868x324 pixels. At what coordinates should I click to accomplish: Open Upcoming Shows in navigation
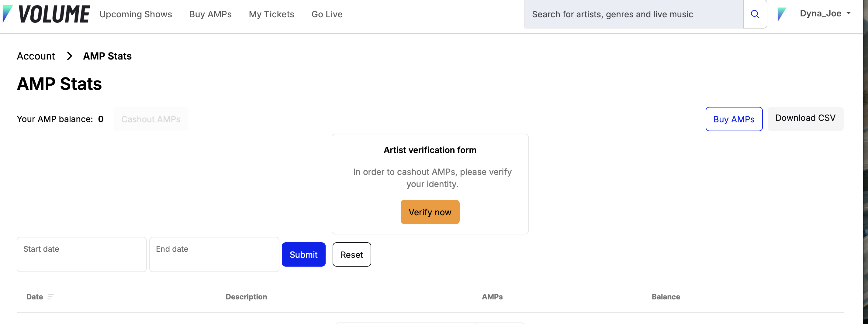pos(136,14)
